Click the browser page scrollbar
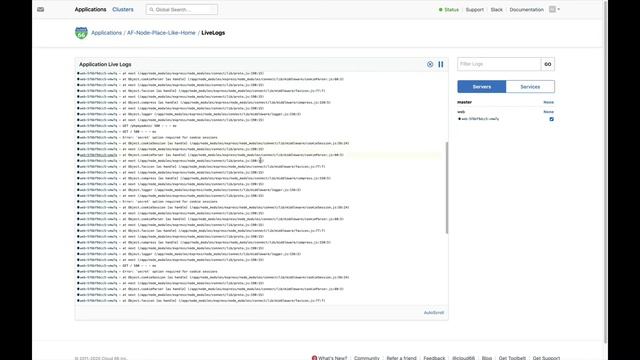The width and height of the screenshot is (640, 360). [x=605, y=171]
